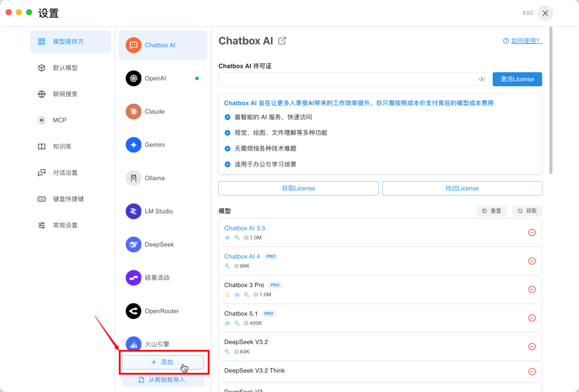Select the Chatbox AI provider

(x=163, y=45)
